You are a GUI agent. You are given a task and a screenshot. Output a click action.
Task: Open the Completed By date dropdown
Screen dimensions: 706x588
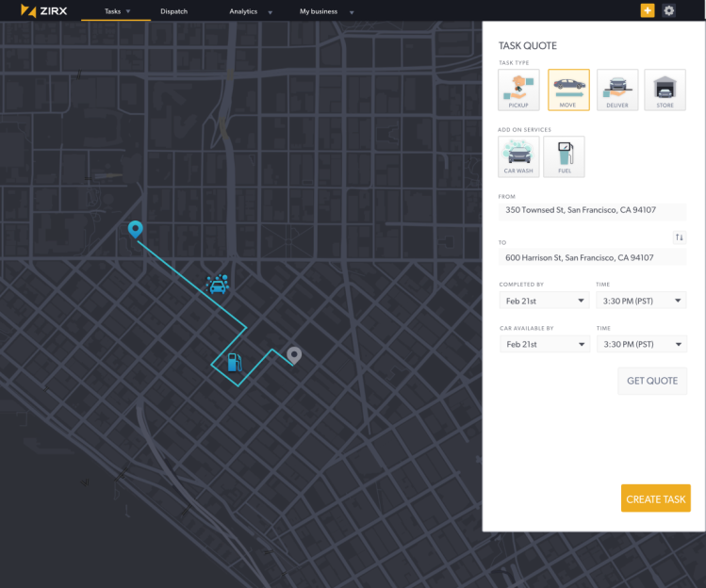545,301
